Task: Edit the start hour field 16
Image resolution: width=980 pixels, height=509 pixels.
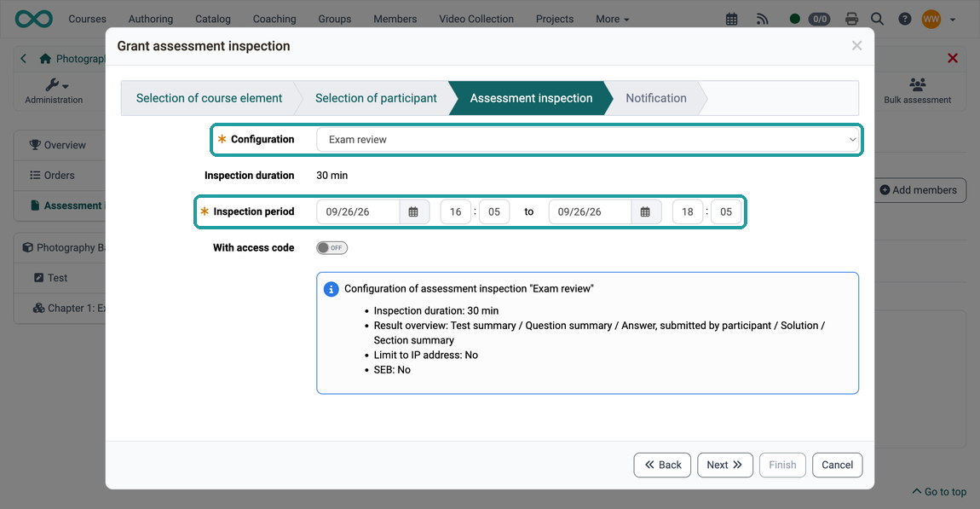Action: click(x=456, y=212)
